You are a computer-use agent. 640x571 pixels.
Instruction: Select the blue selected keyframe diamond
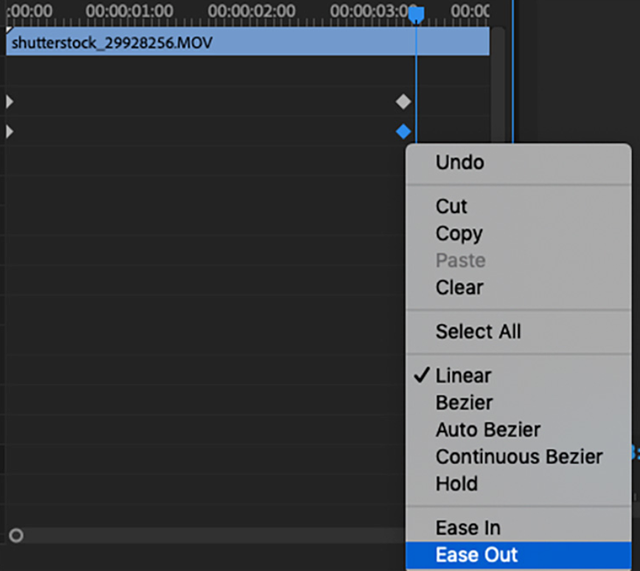[x=403, y=131]
